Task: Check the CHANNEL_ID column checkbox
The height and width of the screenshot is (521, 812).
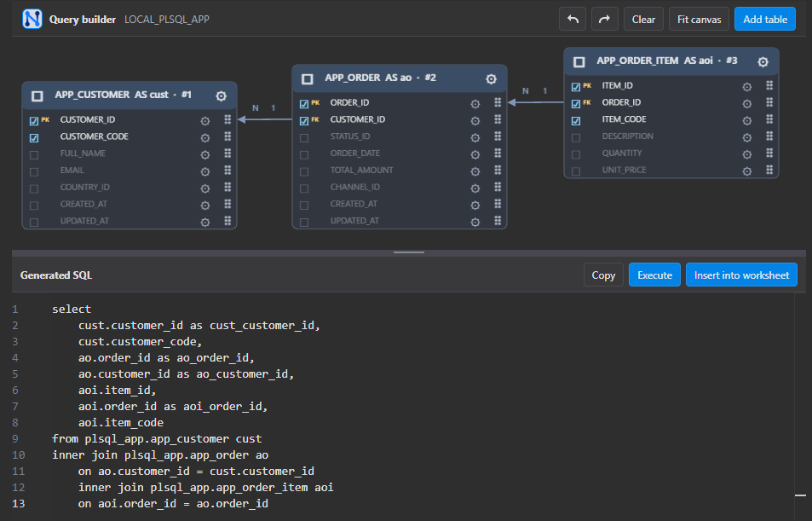Action: click(304, 188)
